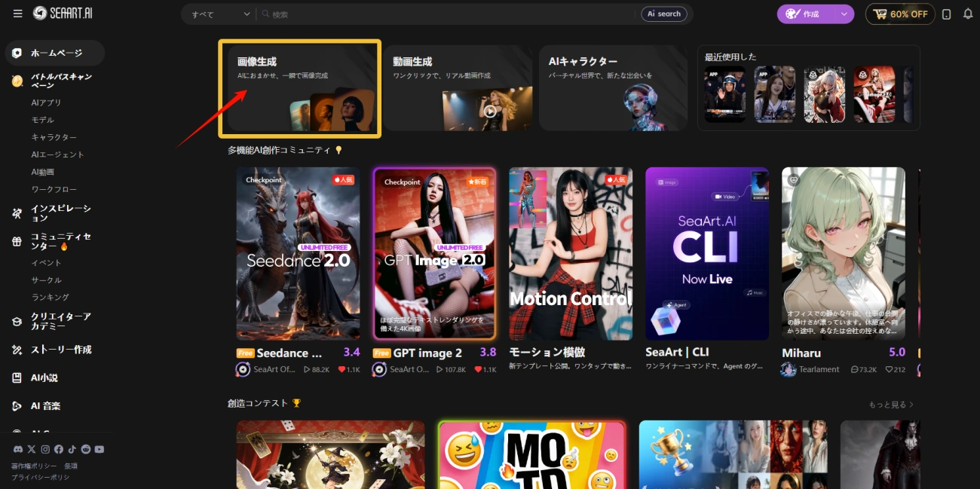Click the AI小説 book icon
The width and height of the screenshot is (980, 489).
17,377
